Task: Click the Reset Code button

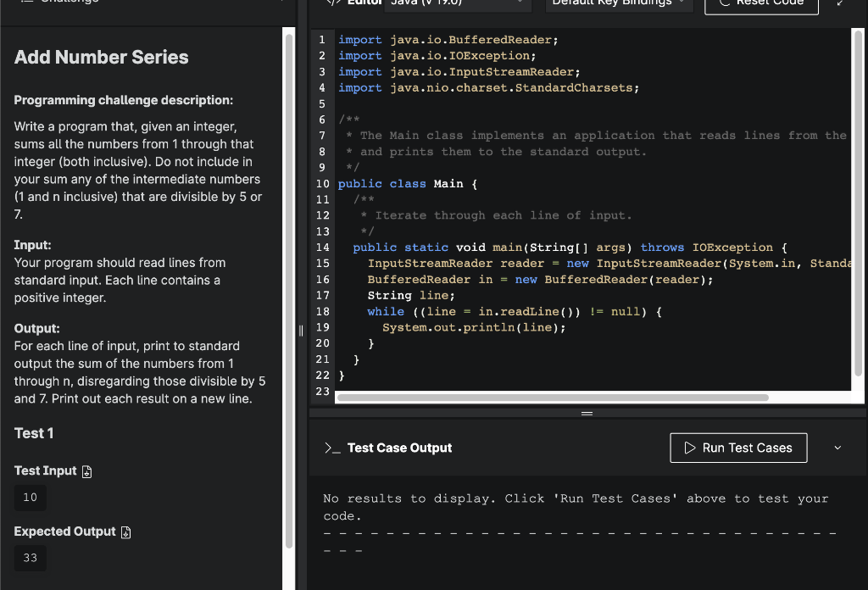Action: click(761, 4)
